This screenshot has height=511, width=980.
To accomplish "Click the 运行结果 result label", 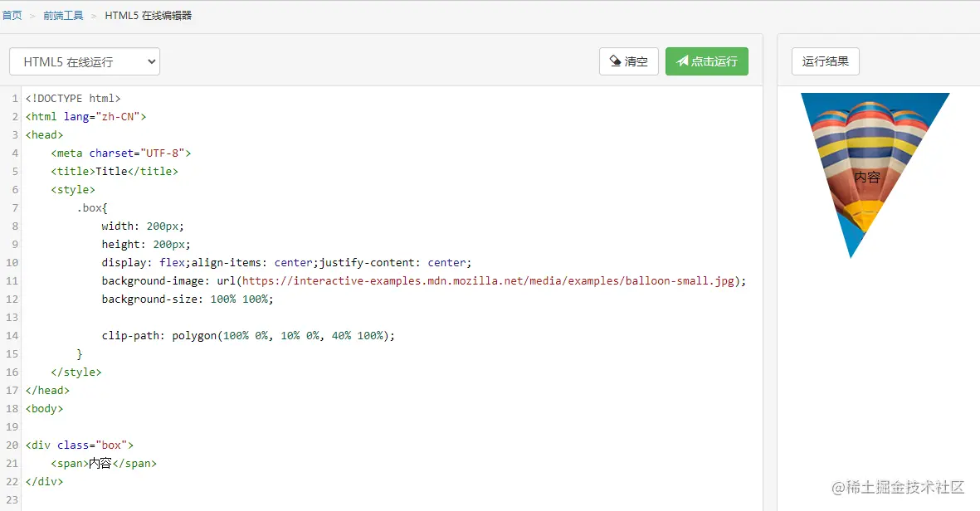I will 825,61.
